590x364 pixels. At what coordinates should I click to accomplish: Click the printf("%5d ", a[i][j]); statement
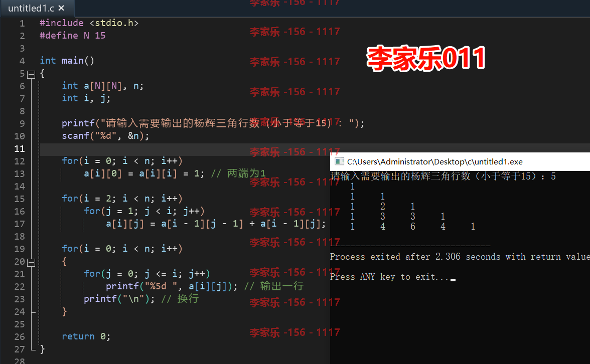(x=172, y=286)
